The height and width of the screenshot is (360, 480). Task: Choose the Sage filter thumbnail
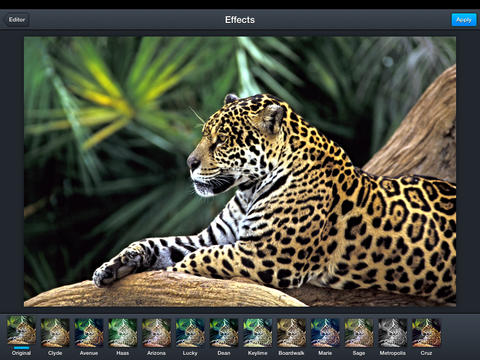coord(359,332)
